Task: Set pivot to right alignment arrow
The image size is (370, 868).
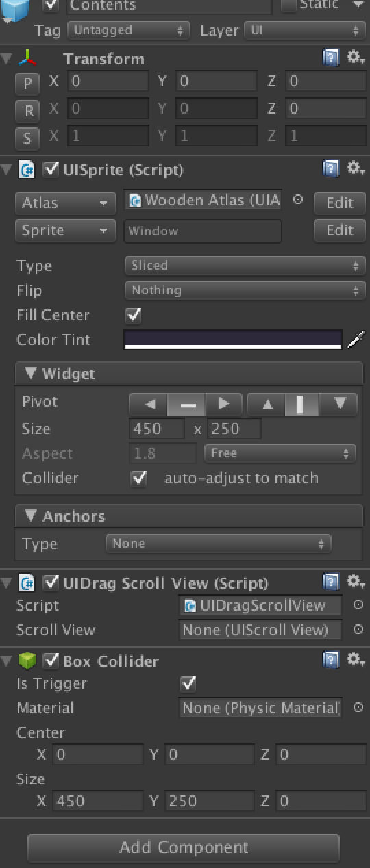Action: (x=224, y=405)
